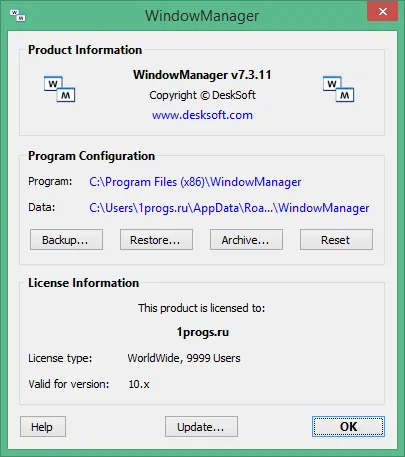Click the WM logo left of product name

60,89
